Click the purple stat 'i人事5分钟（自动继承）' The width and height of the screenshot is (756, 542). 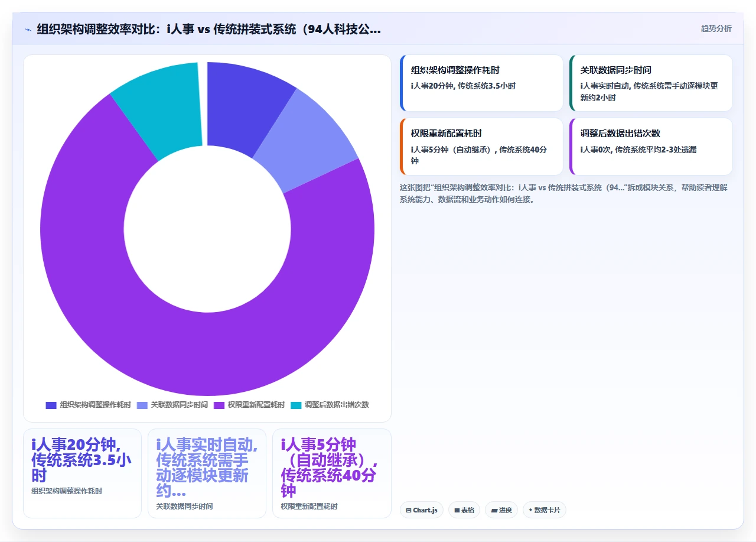[x=330, y=468]
